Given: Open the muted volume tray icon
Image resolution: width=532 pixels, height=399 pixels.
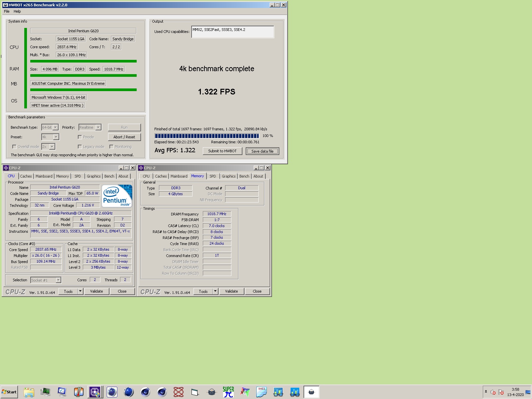Looking at the screenshot, I should click(493, 392).
